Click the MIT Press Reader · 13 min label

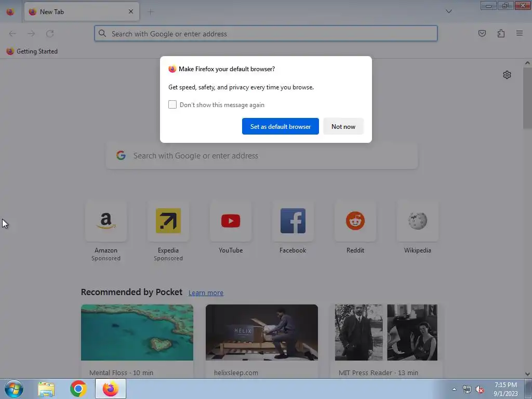click(x=378, y=373)
